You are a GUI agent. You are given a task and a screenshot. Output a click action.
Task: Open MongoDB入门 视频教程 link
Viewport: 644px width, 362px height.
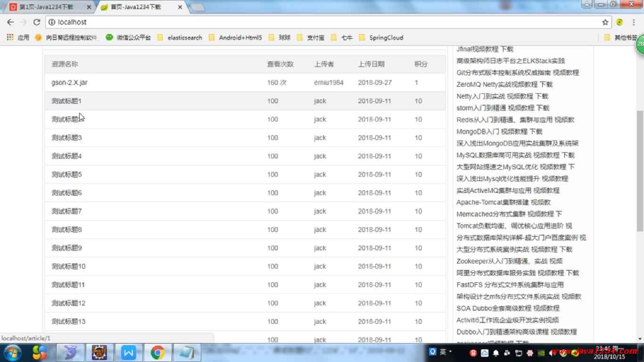click(x=499, y=132)
